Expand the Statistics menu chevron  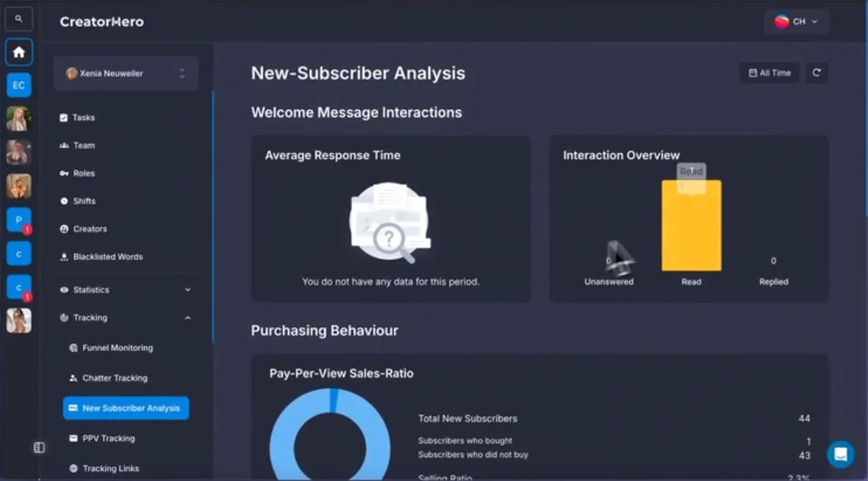click(x=188, y=289)
